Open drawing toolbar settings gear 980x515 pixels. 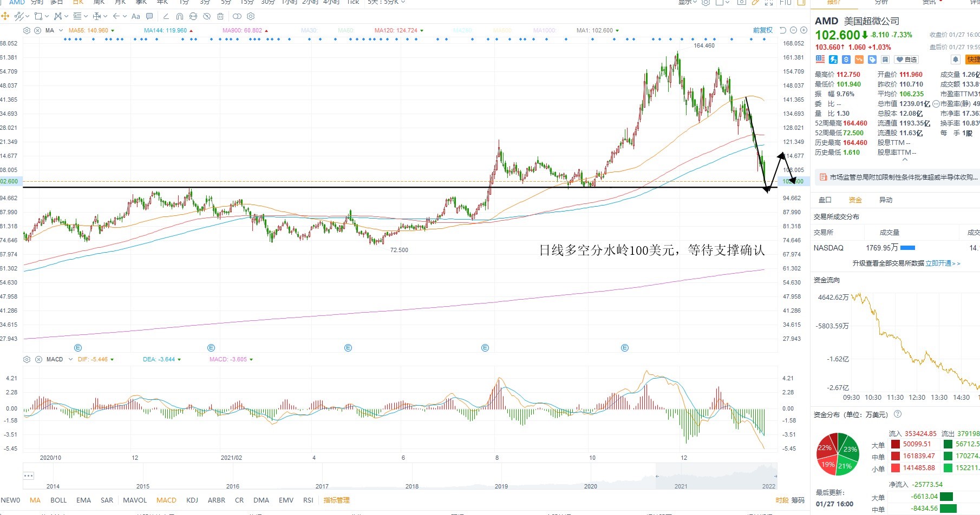251,16
